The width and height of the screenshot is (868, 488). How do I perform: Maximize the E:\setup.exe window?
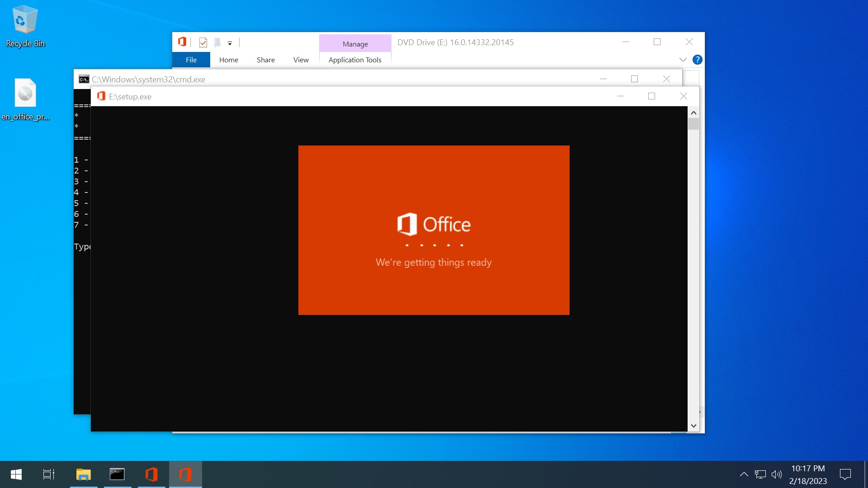click(651, 96)
